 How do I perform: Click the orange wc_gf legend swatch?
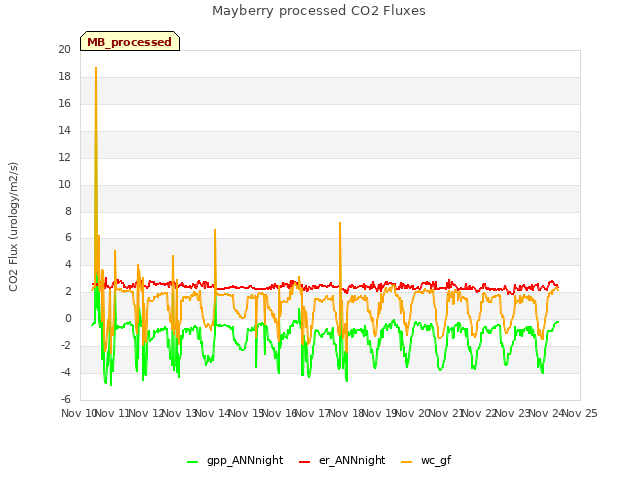pyautogui.click(x=407, y=462)
